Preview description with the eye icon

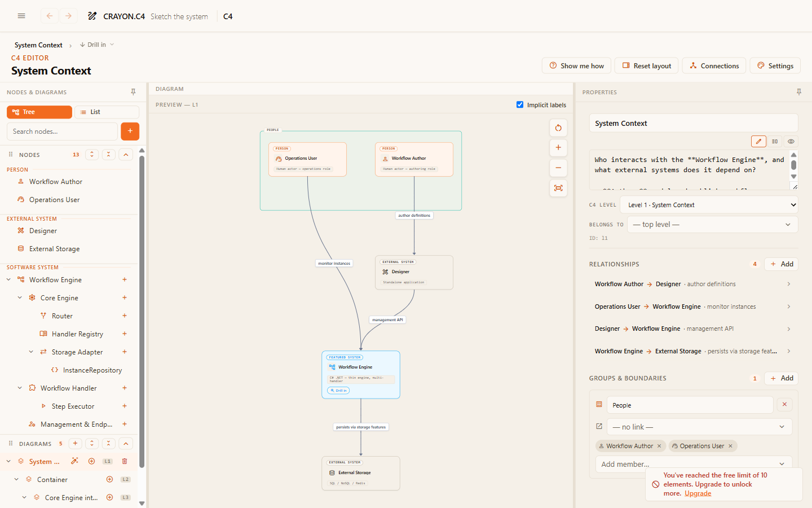[791, 142]
